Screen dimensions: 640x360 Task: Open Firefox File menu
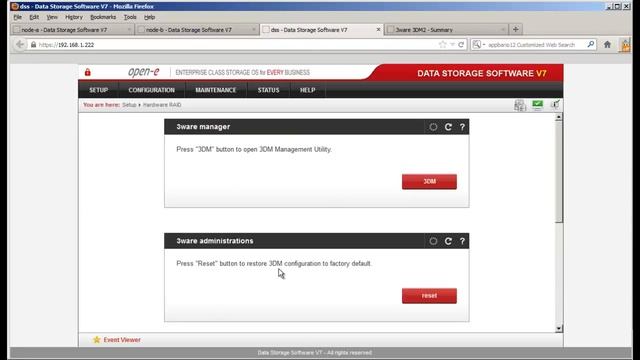click(x=18, y=17)
